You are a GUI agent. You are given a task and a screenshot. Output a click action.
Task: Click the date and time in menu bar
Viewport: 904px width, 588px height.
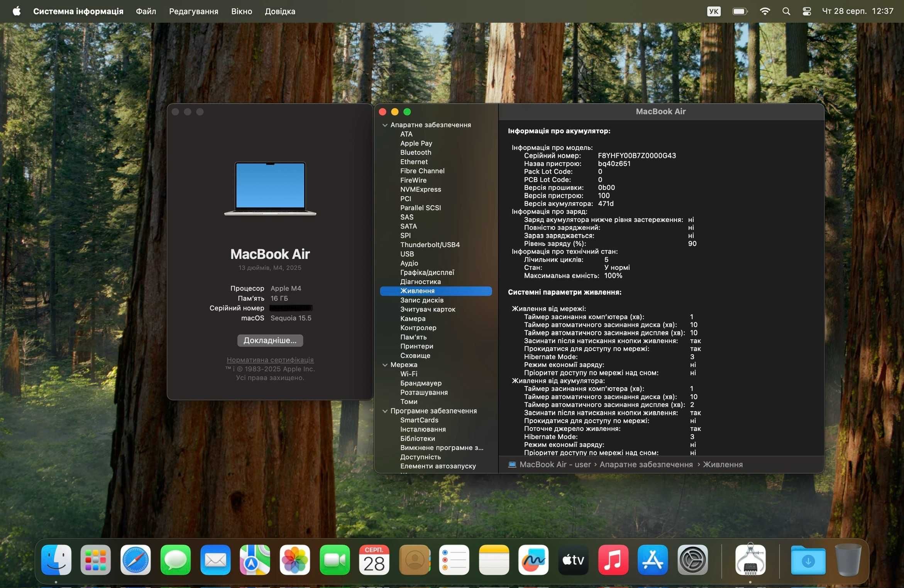[x=858, y=11]
